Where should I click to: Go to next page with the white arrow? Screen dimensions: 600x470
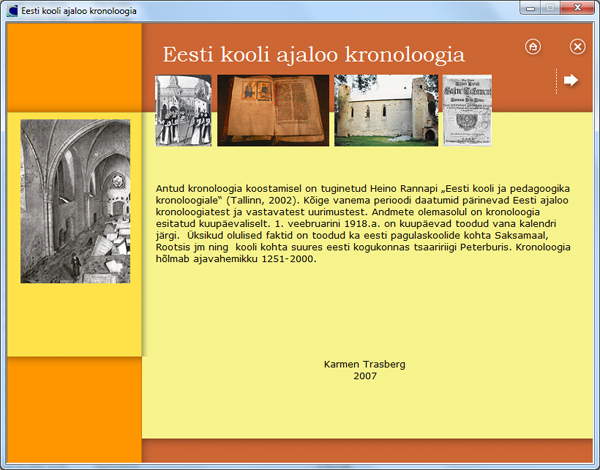571,80
